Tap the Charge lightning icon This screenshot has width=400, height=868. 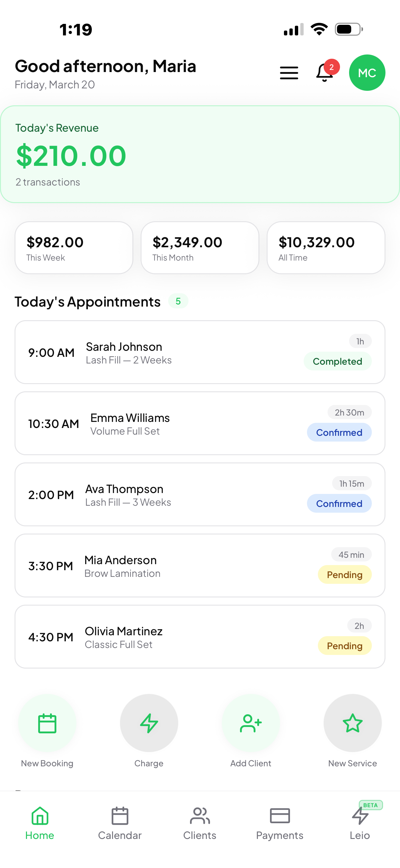149,723
